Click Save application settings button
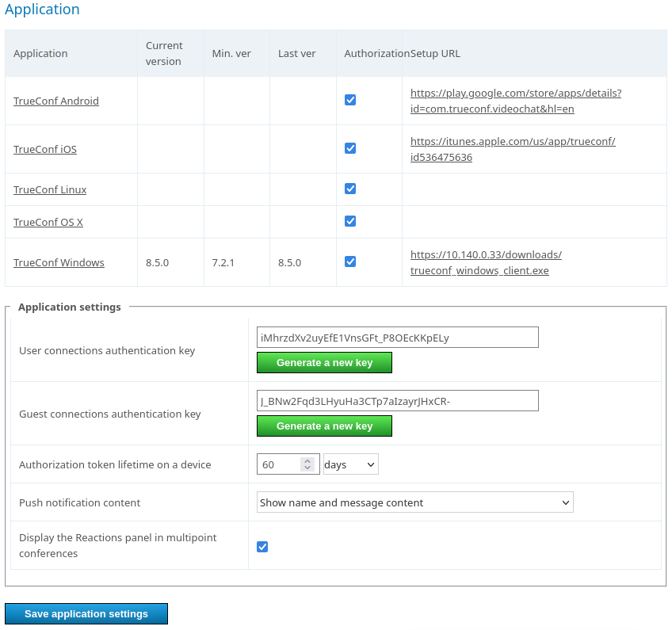The height and width of the screenshot is (630, 672). coord(86,614)
